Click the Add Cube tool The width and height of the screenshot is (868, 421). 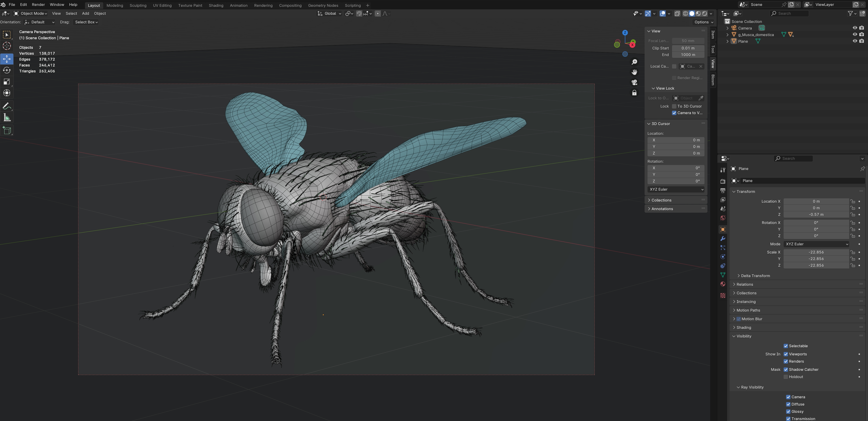[x=7, y=130]
